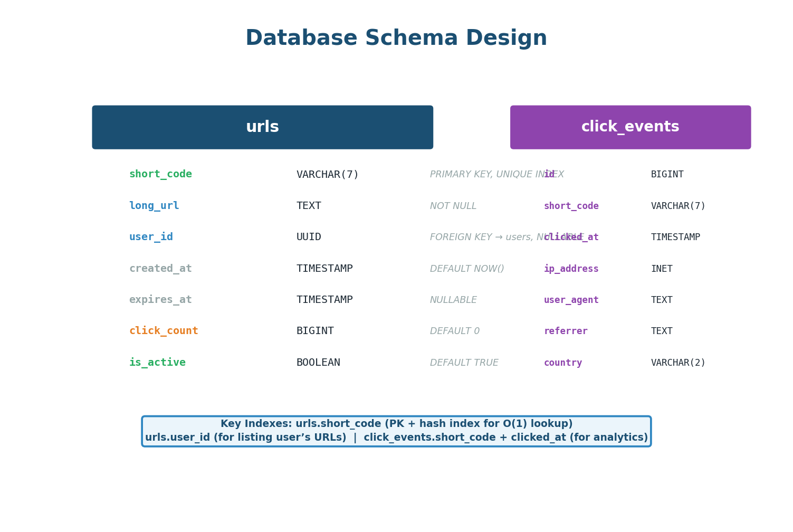
Task: Click the long_url field name
Action: point(154,206)
